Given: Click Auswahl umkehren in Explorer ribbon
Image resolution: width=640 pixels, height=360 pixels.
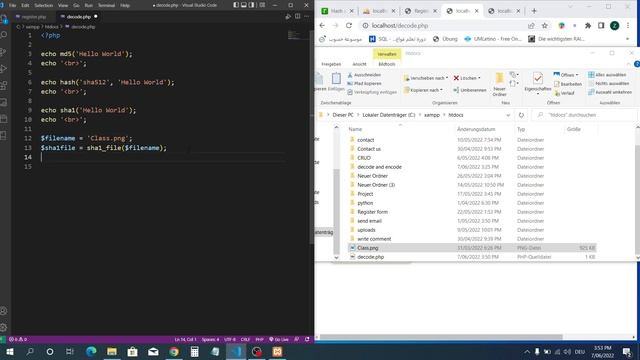Looking at the screenshot, I should tap(610, 92).
